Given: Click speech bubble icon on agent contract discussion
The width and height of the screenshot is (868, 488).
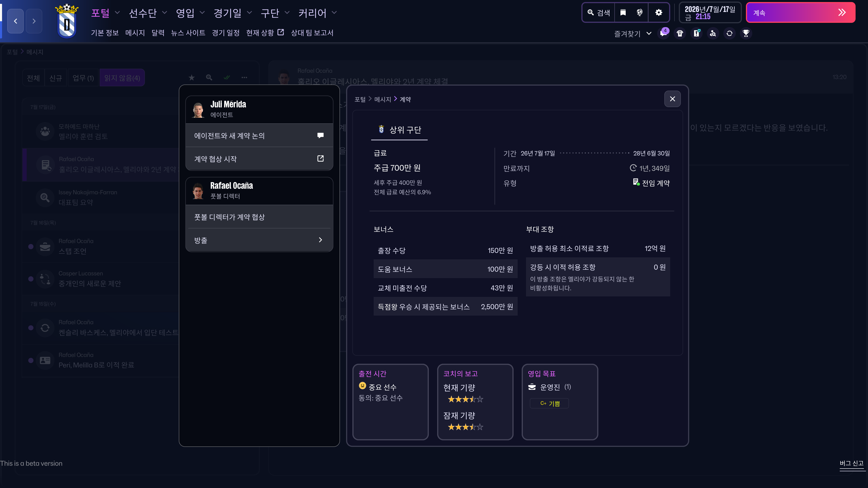Looking at the screenshot, I should coord(320,135).
